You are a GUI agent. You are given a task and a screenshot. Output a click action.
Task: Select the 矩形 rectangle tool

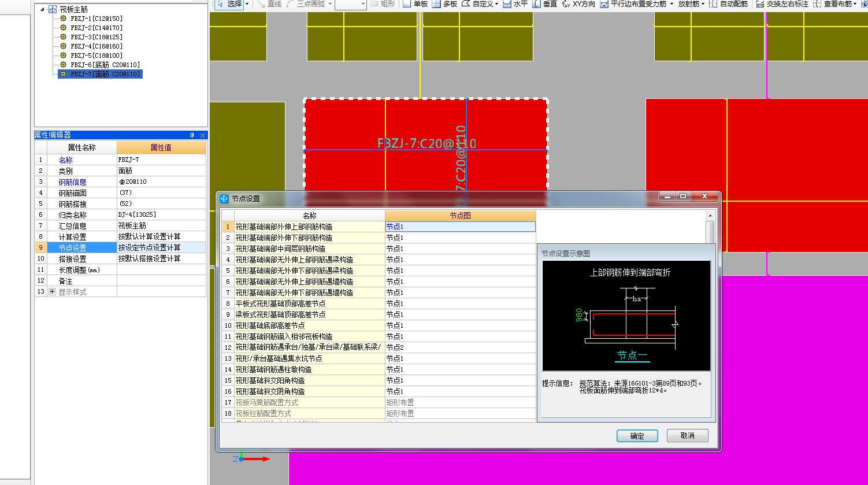pos(383,4)
